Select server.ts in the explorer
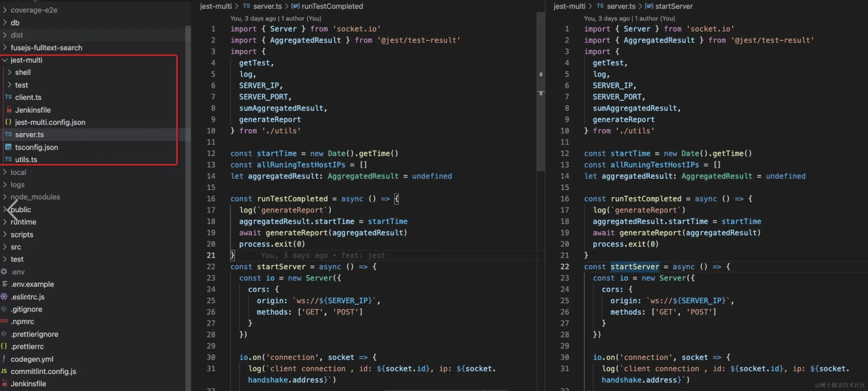The height and width of the screenshot is (391, 868). point(29,134)
